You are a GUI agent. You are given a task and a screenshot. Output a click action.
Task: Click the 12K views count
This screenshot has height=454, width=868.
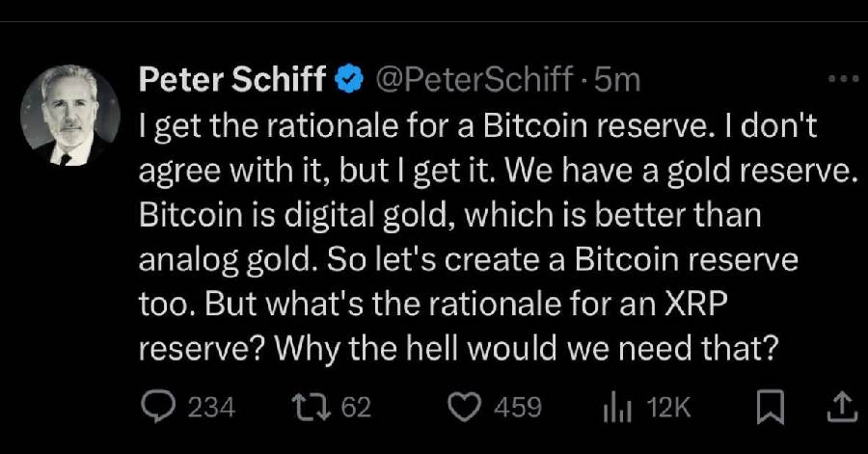coord(668,408)
